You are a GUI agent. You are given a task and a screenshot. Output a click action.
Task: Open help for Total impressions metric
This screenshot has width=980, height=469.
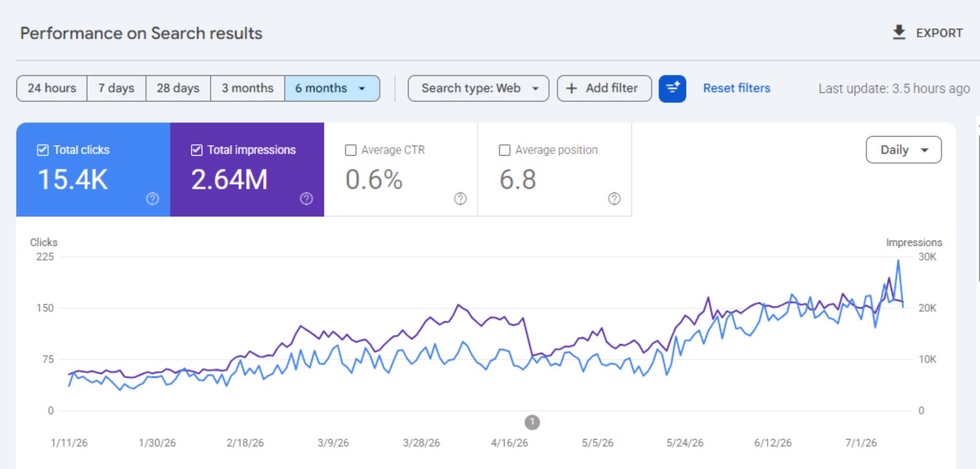click(306, 198)
